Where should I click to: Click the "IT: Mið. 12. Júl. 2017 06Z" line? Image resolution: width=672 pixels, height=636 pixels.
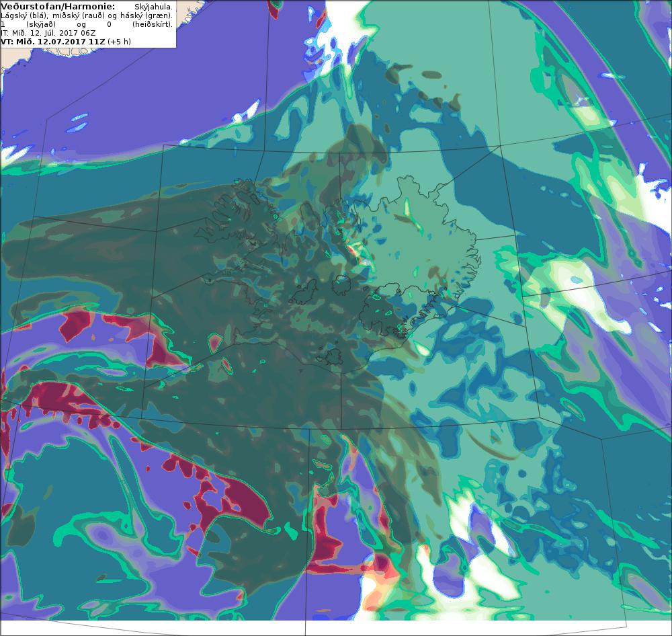tap(48, 33)
